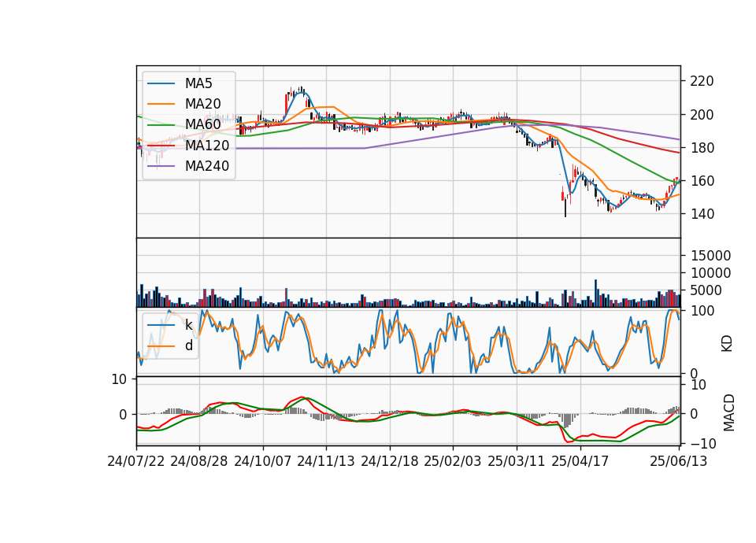The width and height of the screenshot is (756, 543).
Task: Click the 24/12/18 date axis label
Action: click(x=390, y=461)
